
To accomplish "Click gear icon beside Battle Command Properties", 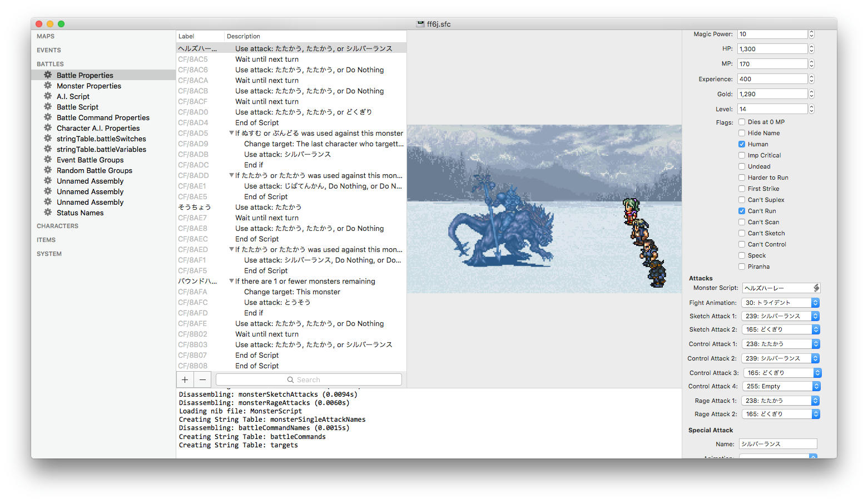I will pos(48,117).
